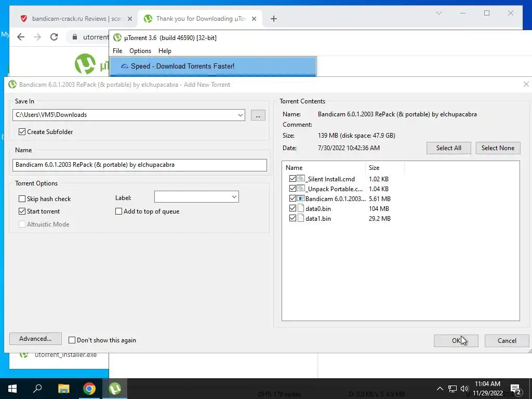Screen dimensions: 532x399
Task: Click the uTorrent logo in main window title bar
Action: (x=117, y=37)
